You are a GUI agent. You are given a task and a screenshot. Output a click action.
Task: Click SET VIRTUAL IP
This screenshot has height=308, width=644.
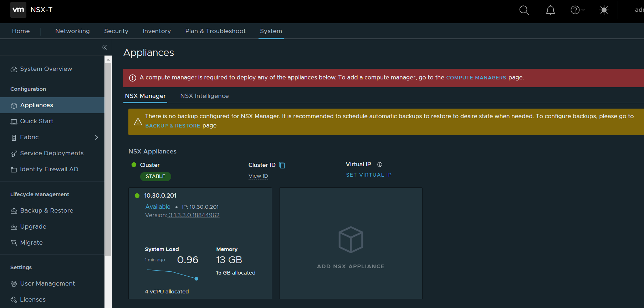tap(369, 175)
